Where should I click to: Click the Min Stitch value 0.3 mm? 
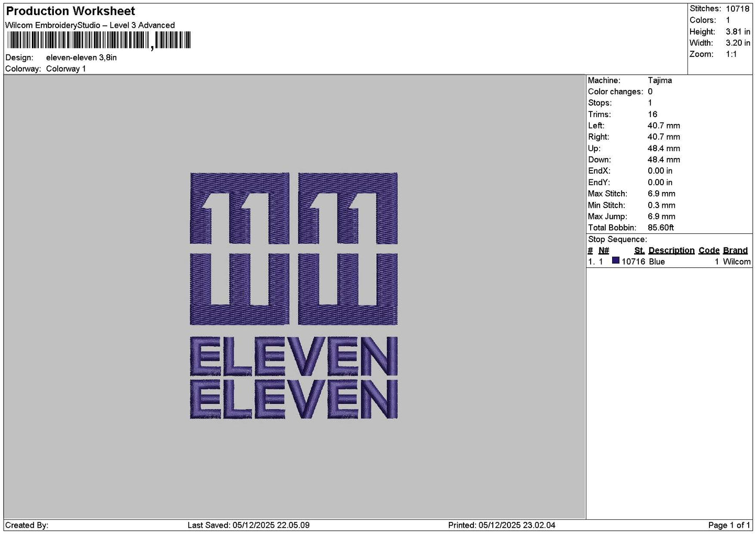coord(661,206)
